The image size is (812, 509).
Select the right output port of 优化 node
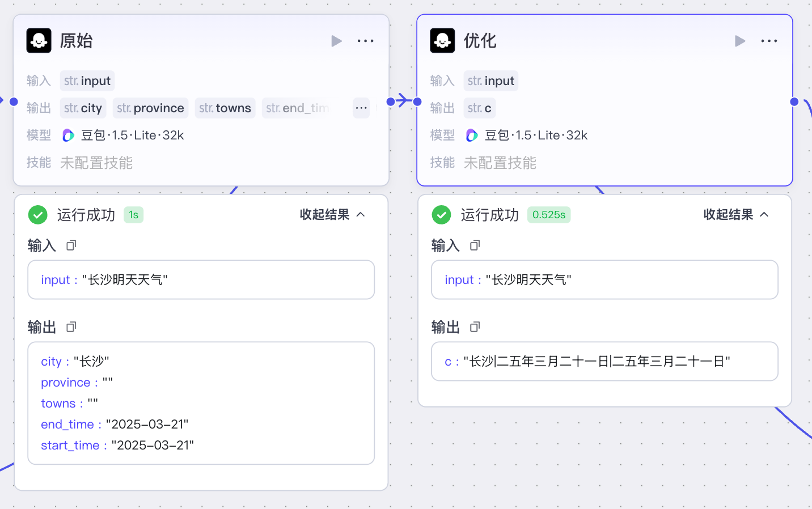click(794, 102)
